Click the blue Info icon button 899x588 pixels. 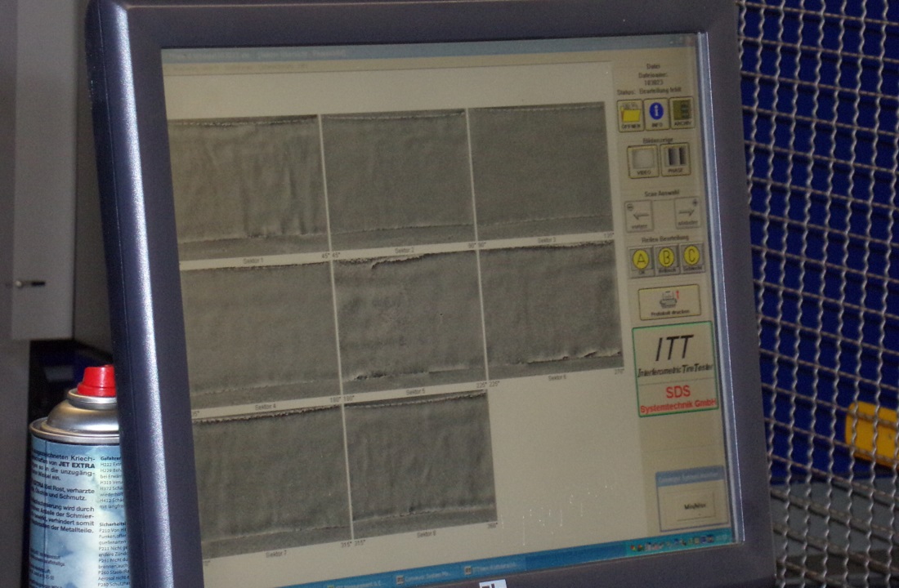pyautogui.click(x=656, y=114)
